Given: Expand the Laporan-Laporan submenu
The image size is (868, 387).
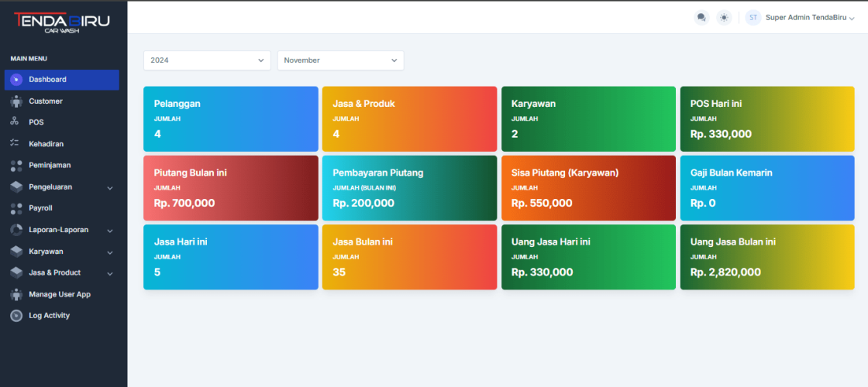Looking at the screenshot, I should click(109, 231).
